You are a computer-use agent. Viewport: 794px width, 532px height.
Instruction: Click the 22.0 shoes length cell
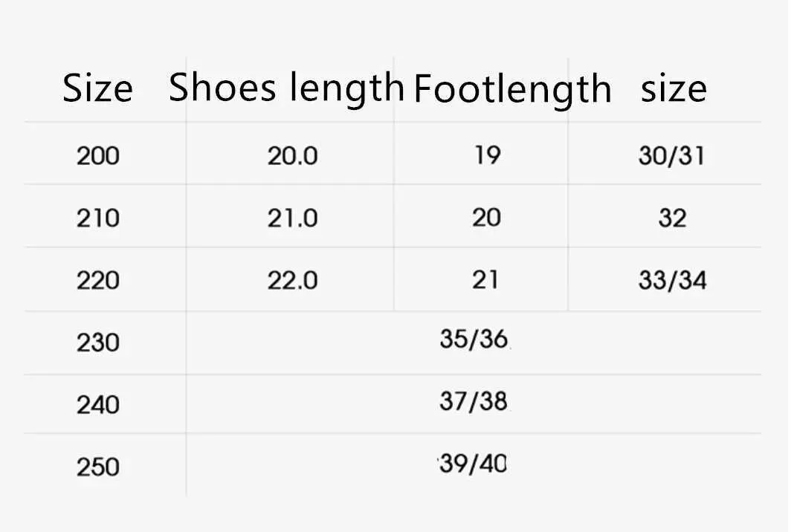click(x=292, y=281)
